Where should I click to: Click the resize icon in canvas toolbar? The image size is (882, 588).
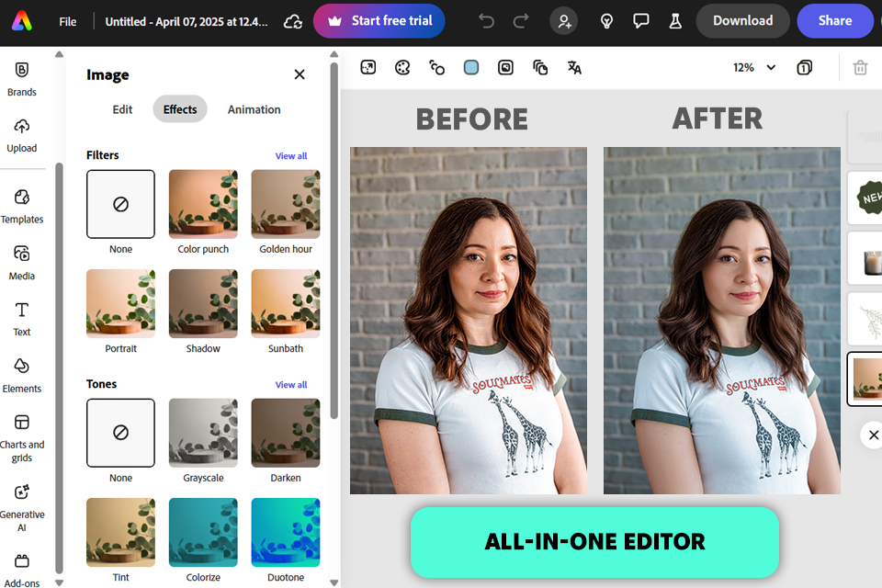(367, 67)
